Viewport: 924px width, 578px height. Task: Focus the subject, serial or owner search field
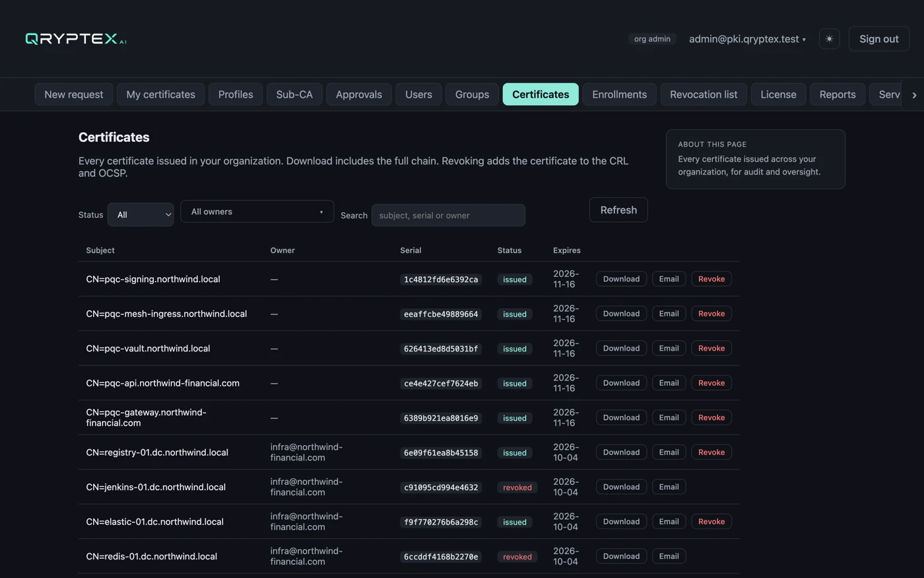point(448,215)
